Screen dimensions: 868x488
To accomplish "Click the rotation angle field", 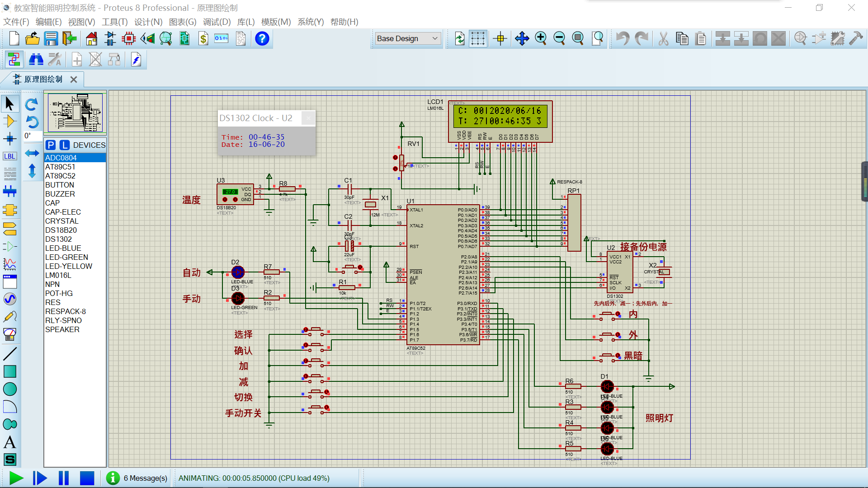I will click(x=33, y=136).
